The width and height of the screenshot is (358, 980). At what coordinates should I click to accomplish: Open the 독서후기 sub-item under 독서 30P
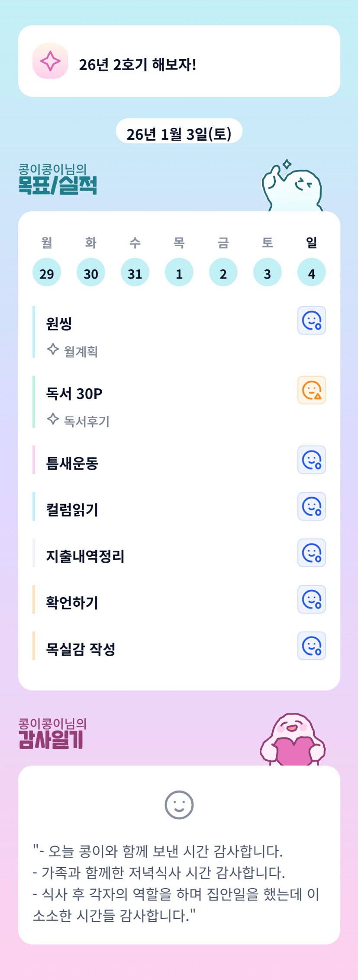87,421
